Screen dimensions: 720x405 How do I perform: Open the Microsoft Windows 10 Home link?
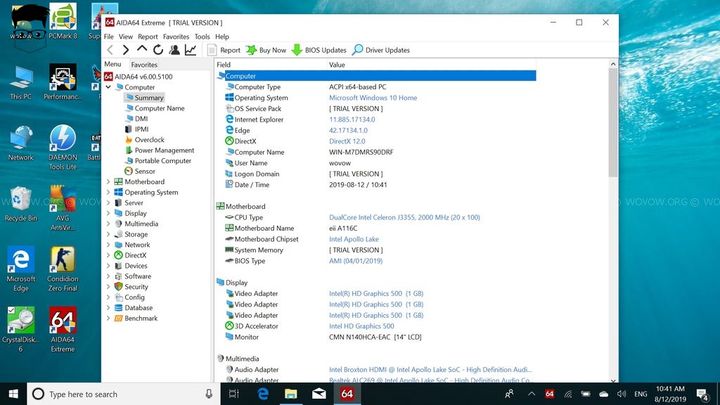[x=371, y=98]
